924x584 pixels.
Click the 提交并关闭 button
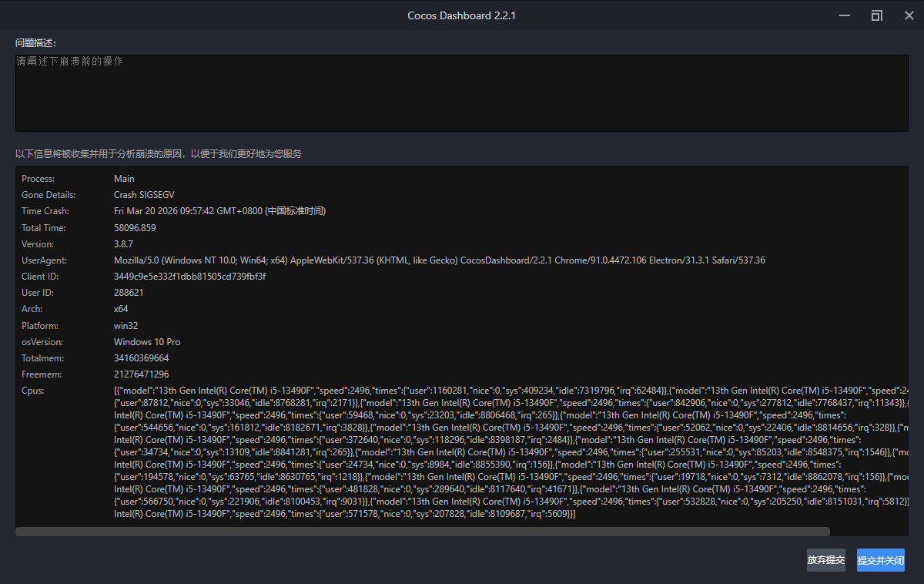880,560
